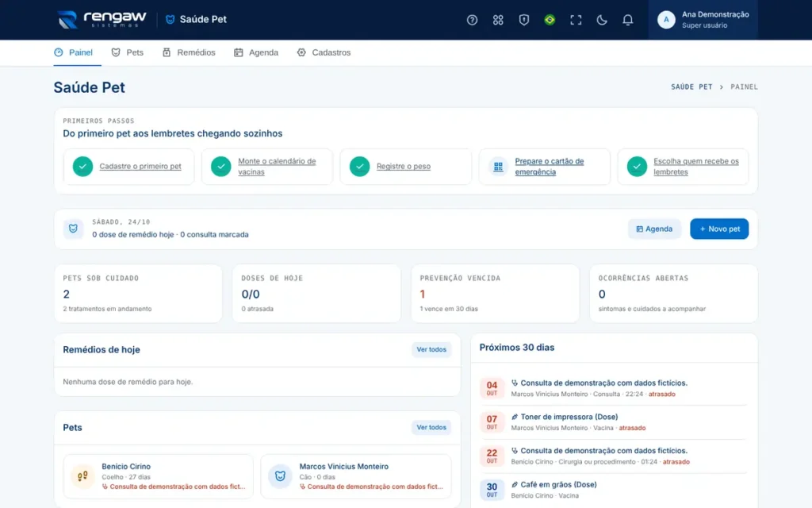This screenshot has width=812, height=508.
Task: Open the 'Prevenção vencida' stat card
Action: [x=495, y=294]
